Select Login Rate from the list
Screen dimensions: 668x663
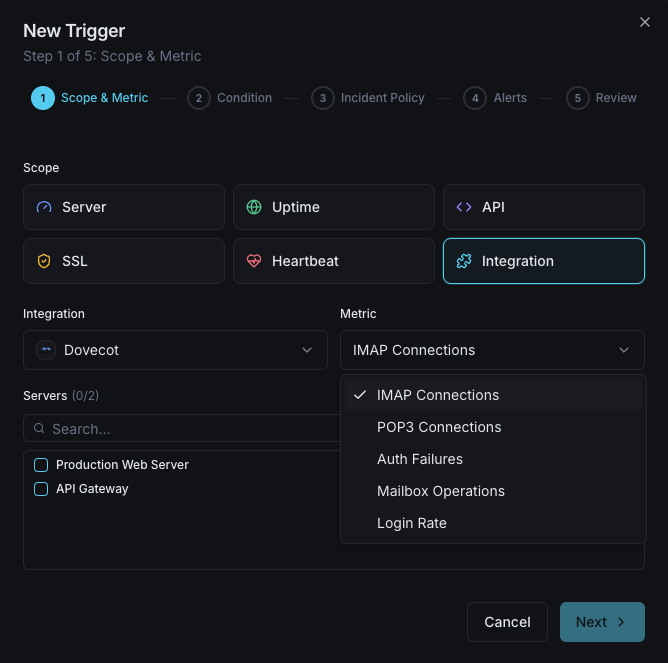pos(411,523)
